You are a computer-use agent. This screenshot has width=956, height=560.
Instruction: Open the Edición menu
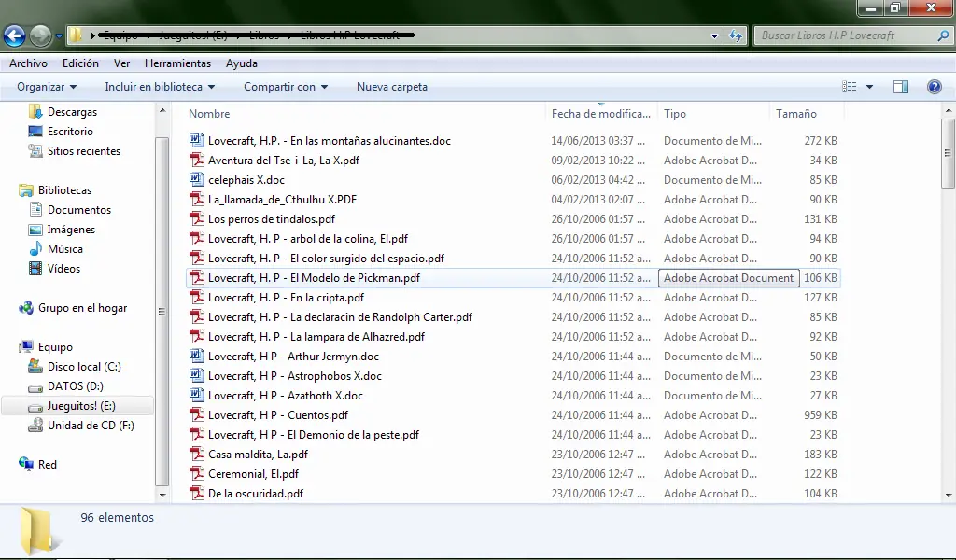point(80,63)
